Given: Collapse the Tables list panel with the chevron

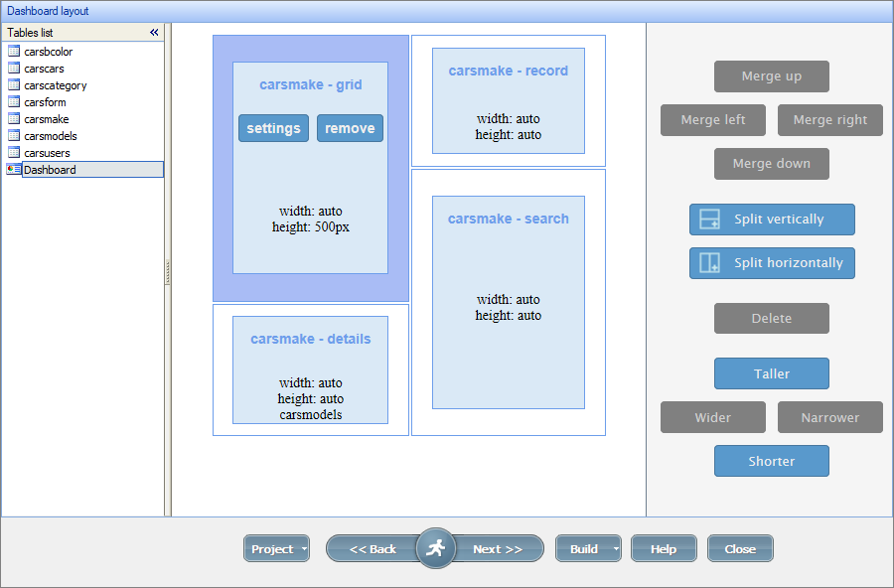Looking at the screenshot, I should pos(154,32).
